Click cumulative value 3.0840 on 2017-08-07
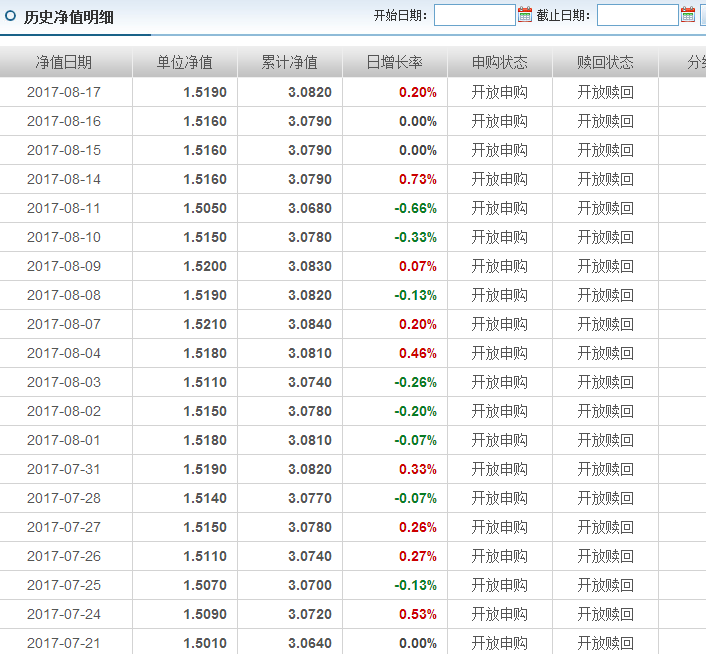The image size is (706, 654). [310, 324]
